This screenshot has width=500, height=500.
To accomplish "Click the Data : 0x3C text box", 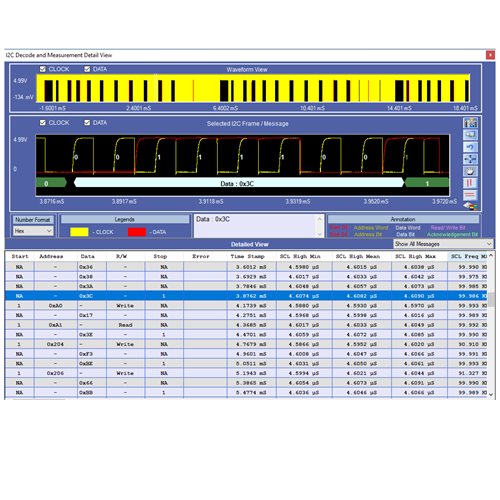I will pos(255,226).
